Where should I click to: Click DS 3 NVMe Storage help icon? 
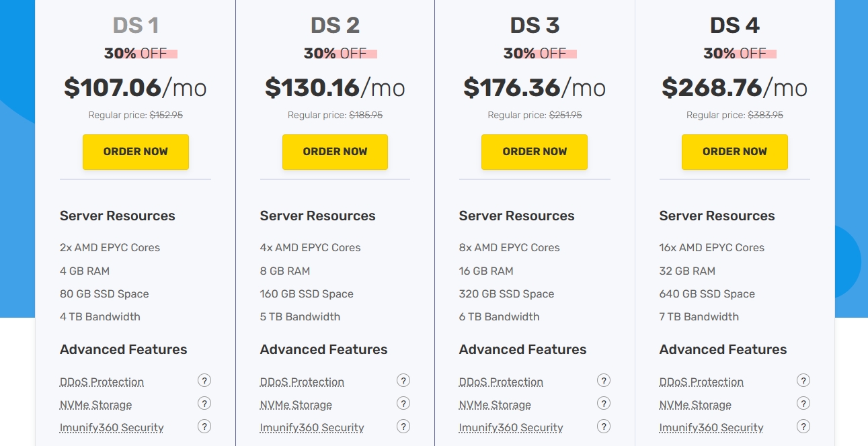click(604, 404)
